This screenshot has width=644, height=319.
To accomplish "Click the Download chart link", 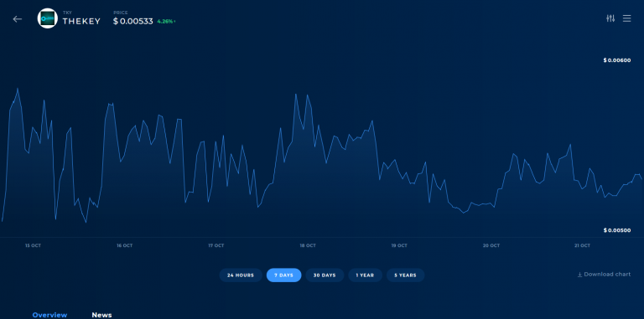I will (x=607, y=275).
